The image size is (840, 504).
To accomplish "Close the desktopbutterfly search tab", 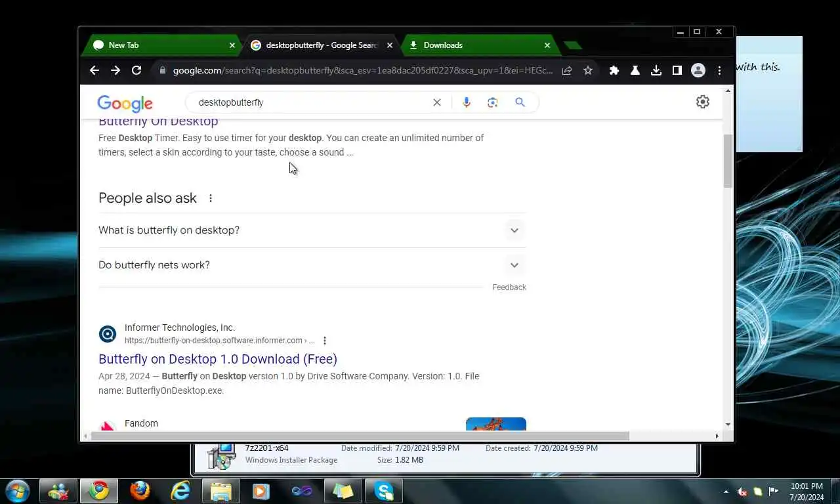I will 389,45.
